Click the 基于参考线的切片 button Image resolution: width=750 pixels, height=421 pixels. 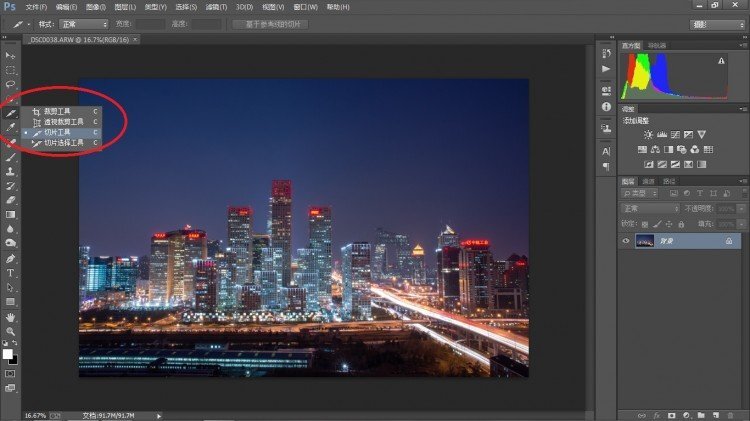click(270, 23)
